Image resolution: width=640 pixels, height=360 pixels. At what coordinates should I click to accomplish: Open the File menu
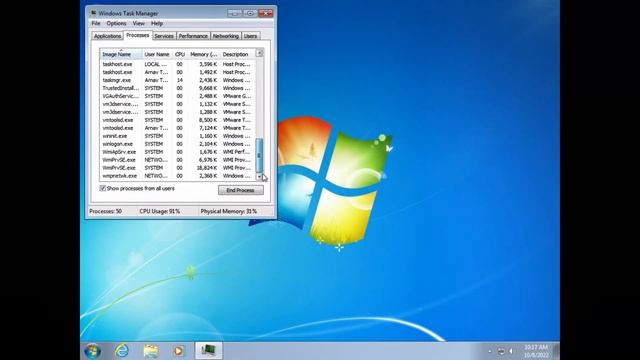tap(96, 24)
